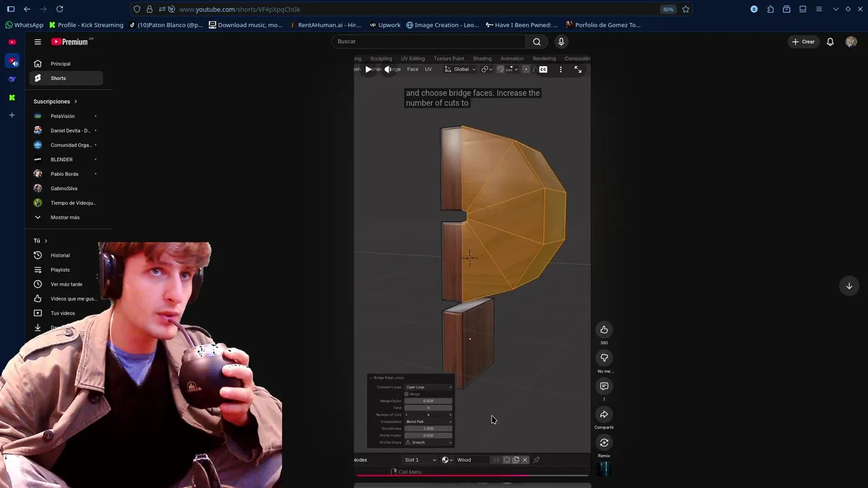Enter fullscreen on the Short player
The image size is (868, 488).
[578, 69]
